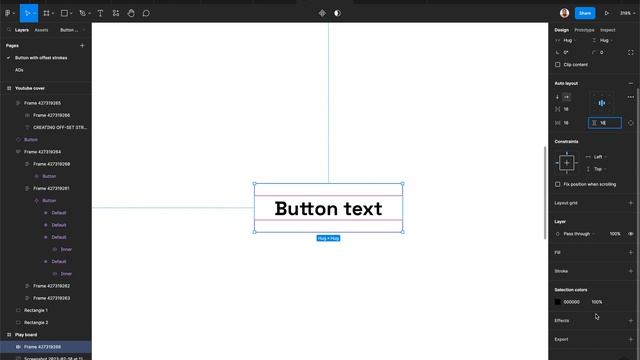
Task: Collapse the Frame 427319265 layer
Action: (x=18, y=103)
